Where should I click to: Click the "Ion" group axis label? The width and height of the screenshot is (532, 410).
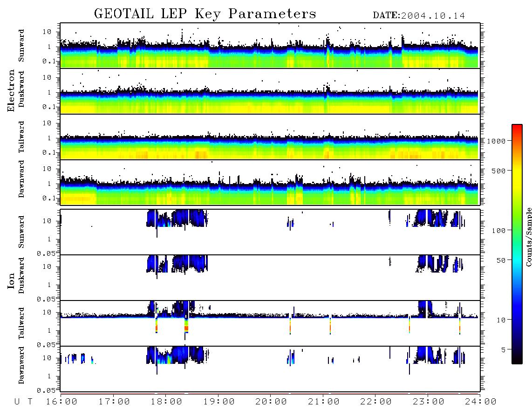[11, 280]
